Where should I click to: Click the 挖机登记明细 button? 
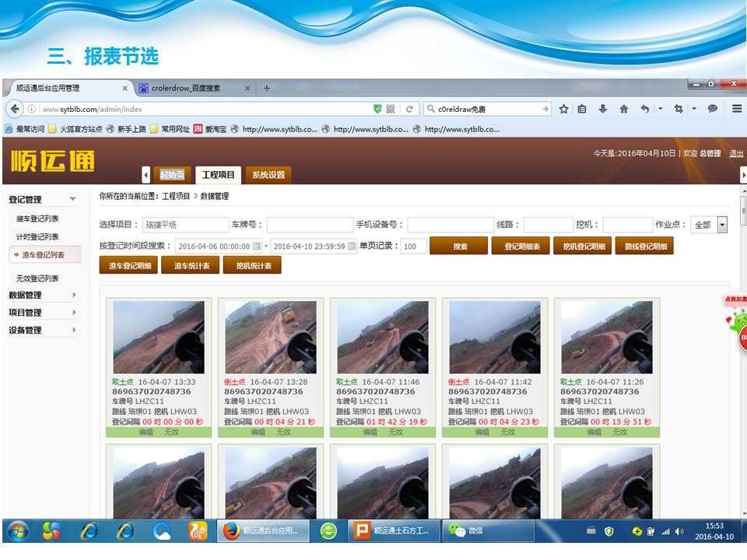583,247
